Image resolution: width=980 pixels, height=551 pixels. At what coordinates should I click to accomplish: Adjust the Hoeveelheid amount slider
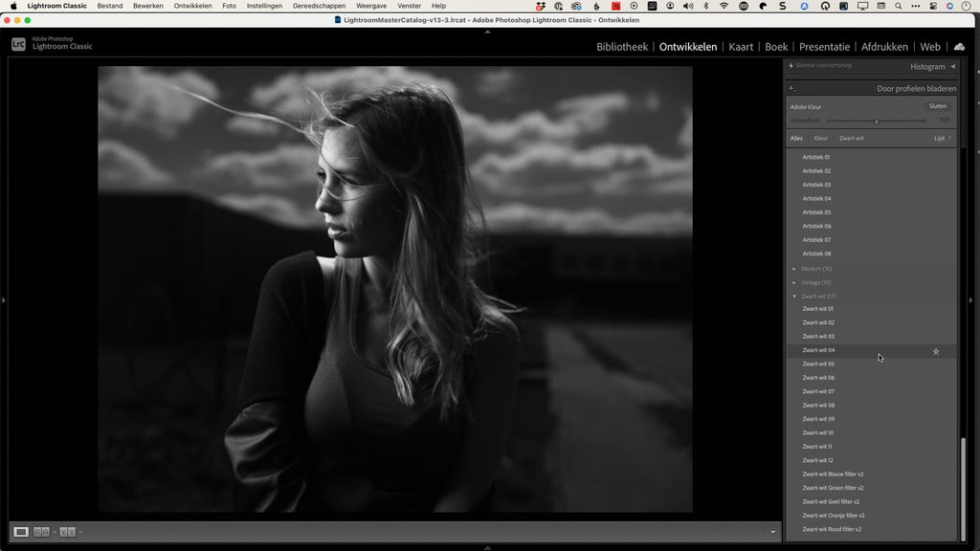877,121
